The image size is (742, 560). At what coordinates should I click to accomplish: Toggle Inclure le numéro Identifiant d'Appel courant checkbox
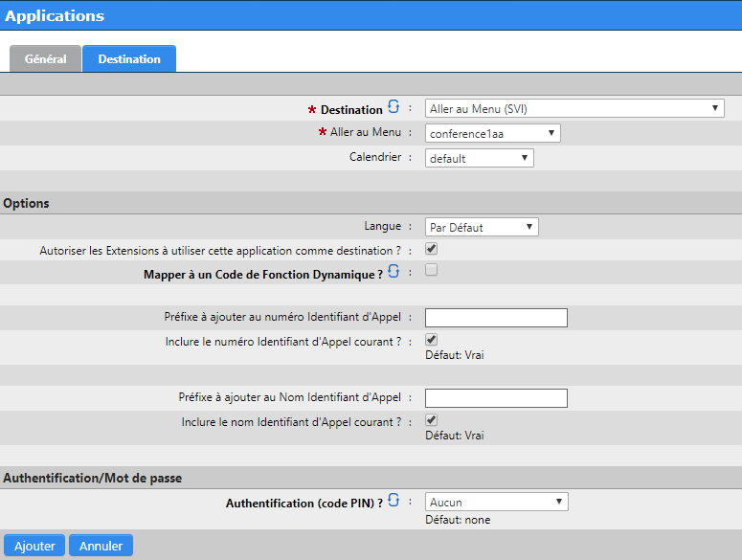[431, 340]
